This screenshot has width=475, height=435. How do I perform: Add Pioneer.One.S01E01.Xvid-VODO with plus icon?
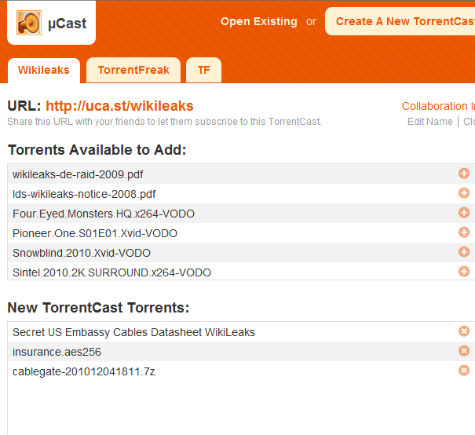click(464, 232)
